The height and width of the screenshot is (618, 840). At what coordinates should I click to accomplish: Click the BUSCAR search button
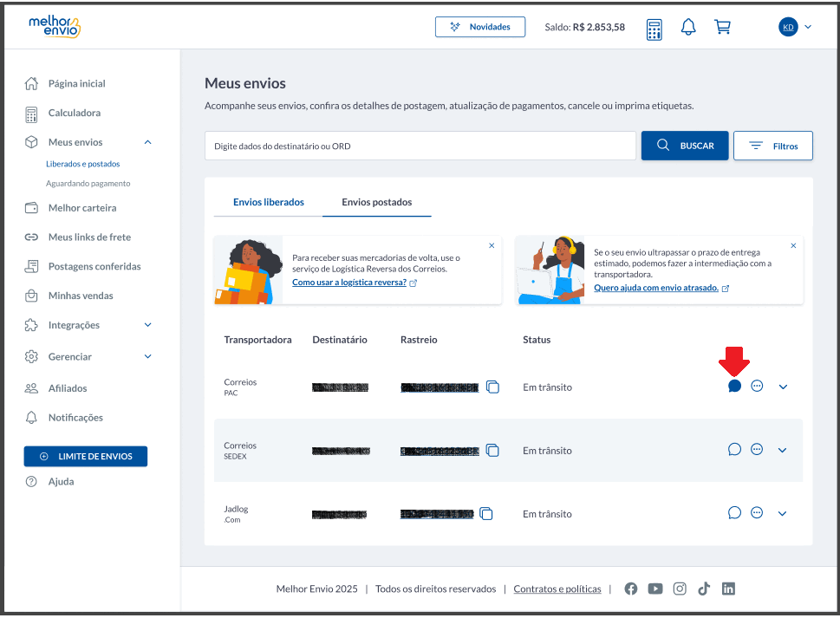pos(685,146)
